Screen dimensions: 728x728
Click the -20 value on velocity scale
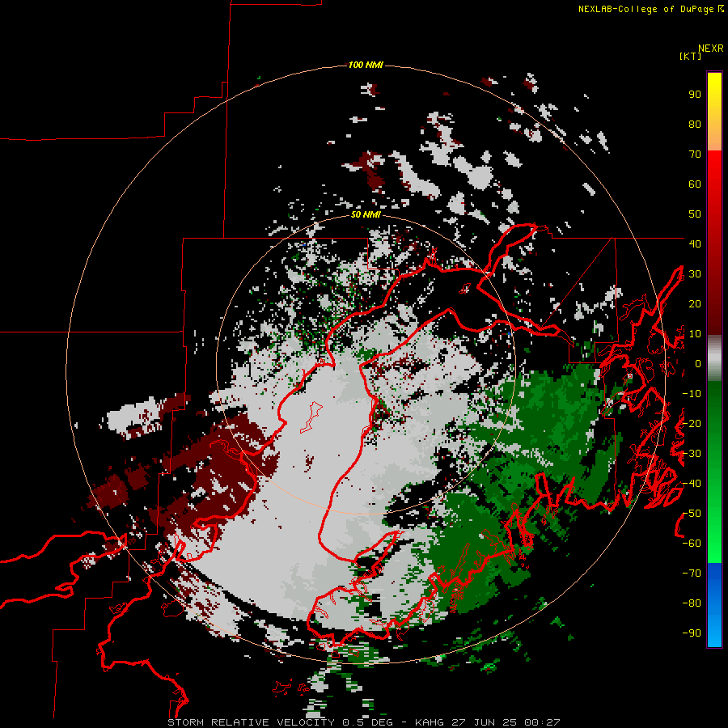pos(692,423)
